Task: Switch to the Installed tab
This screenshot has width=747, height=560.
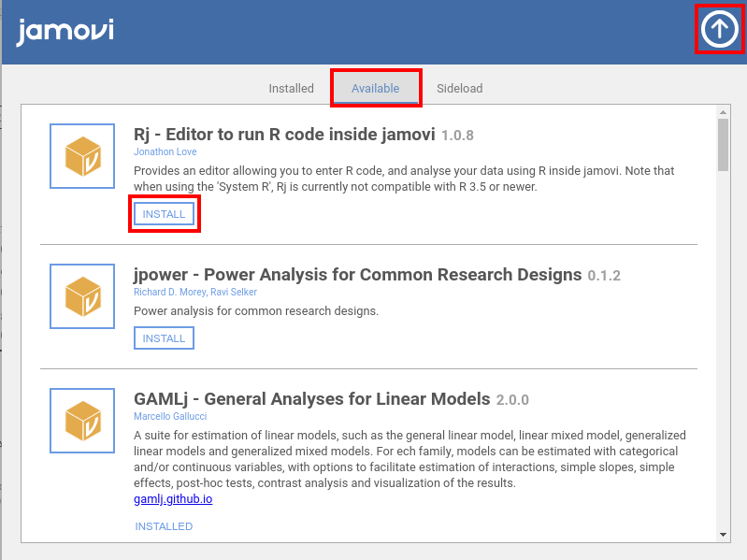Action: click(291, 89)
